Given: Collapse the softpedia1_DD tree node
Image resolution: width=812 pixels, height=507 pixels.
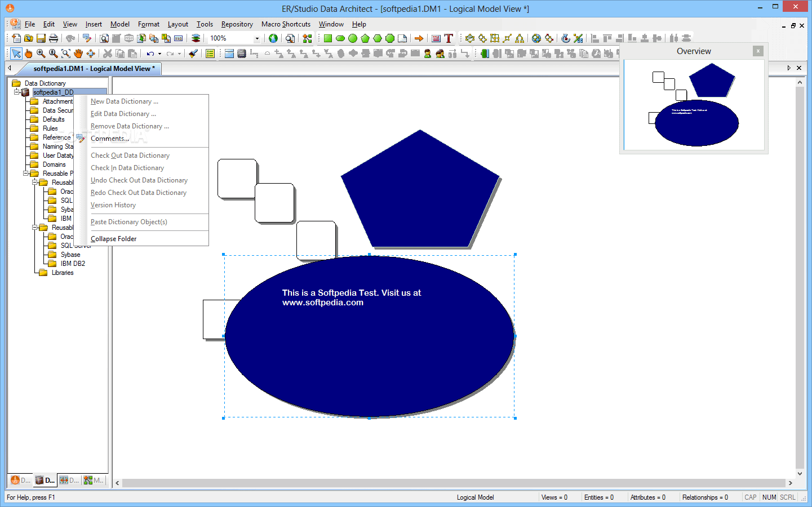Looking at the screenshot, I should coord(17,92).
